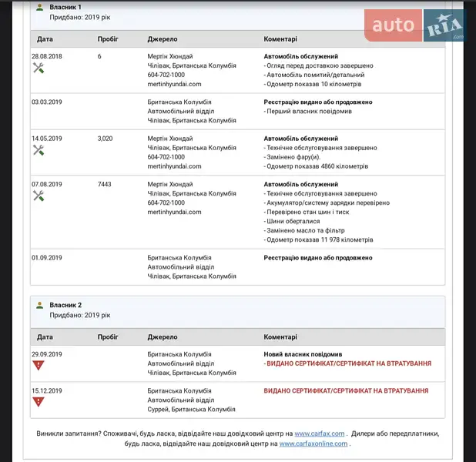Screen dimensions: 476x462
Task: Click the Власник 2 section heading
Action: tap(65, 305)
